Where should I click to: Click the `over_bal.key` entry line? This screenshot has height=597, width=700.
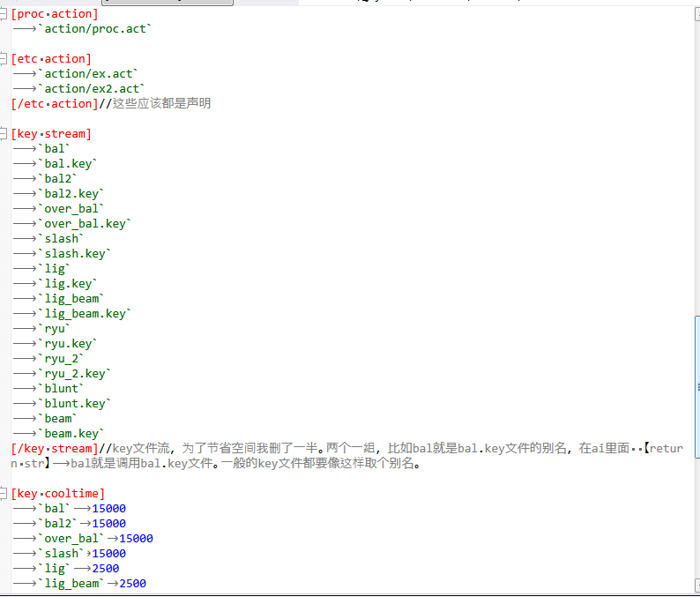point(86,224)
